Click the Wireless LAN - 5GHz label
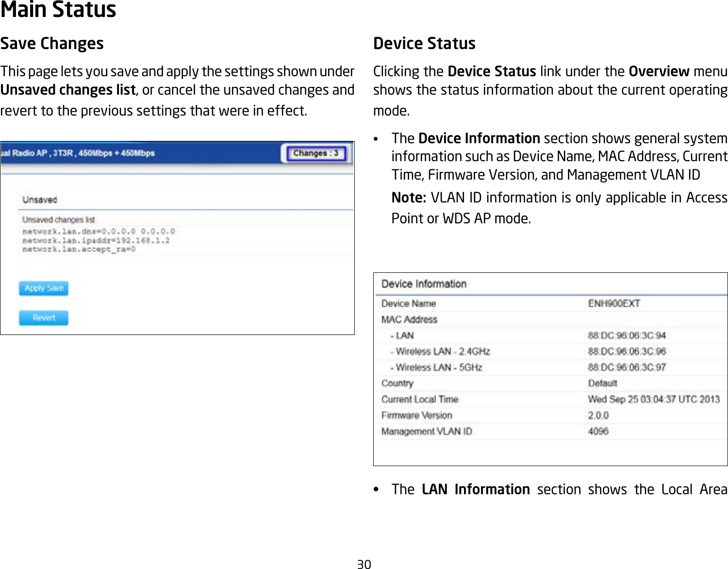The height and width of the screenshot is (569, 728). [x=436, y=368]
